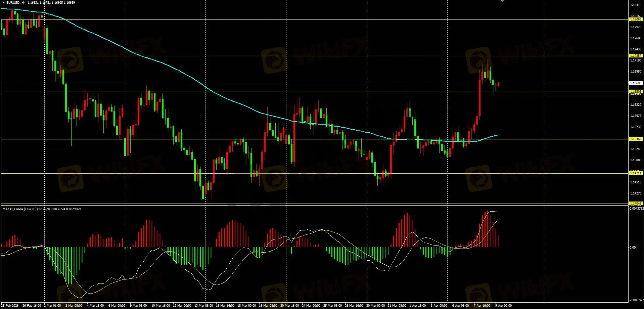Click the 16 Mar 16:00 time label
Viewport: 644px width, 309px height.
[x=225, y=306]
